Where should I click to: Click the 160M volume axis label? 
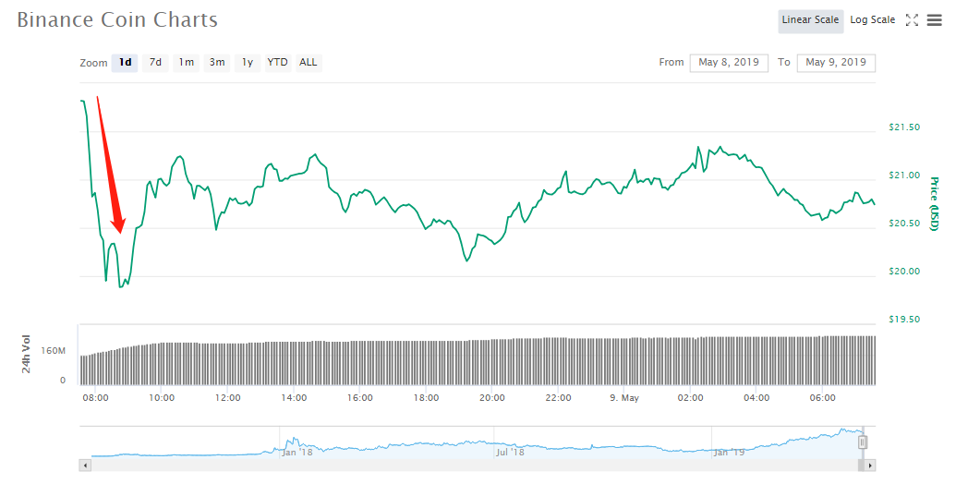tap(54, 351)
